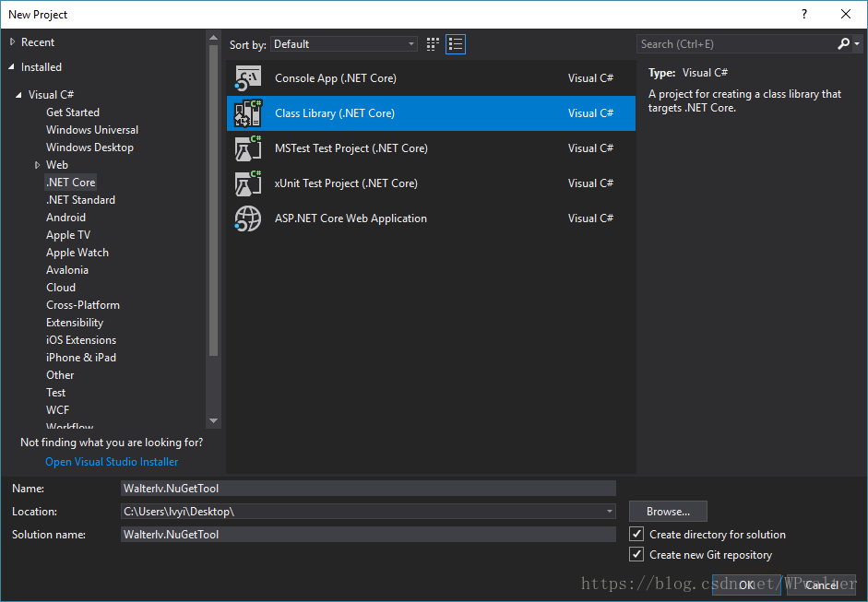Click the Location path text field
This screenshot has height=602, width=868.
click(362, 512)
